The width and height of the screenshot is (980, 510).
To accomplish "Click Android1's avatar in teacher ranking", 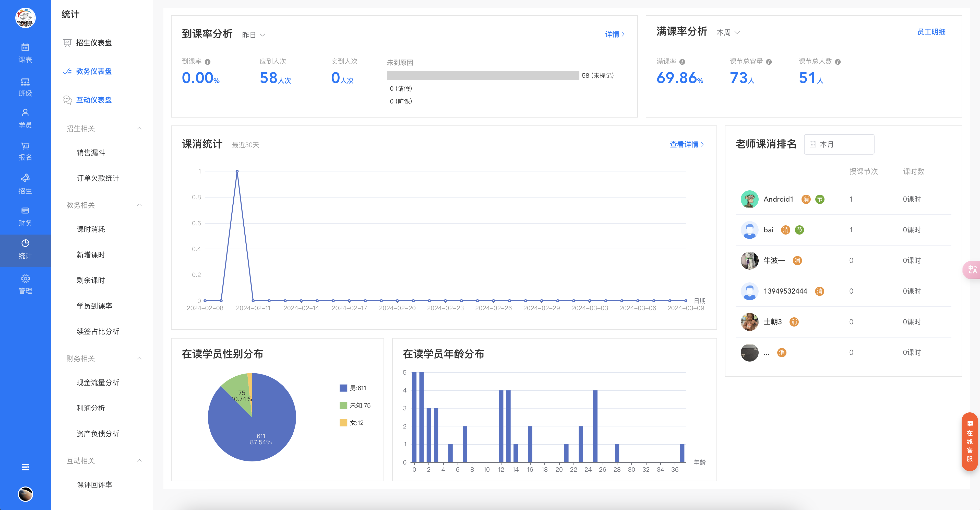I will tap(749, 199).
